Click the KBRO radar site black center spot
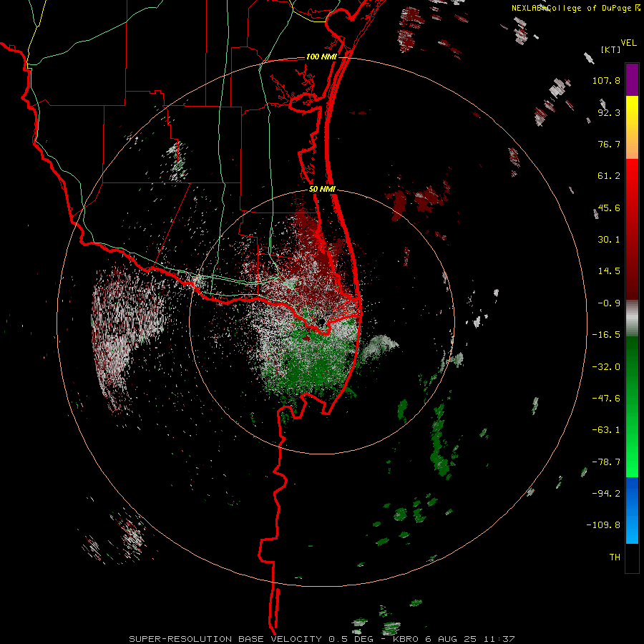This screenshot has width=644, height=644. coord(321,321)
